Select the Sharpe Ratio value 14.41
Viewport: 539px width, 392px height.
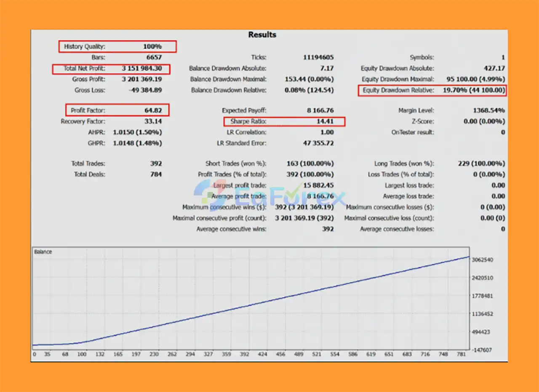[x=325, y=122]
